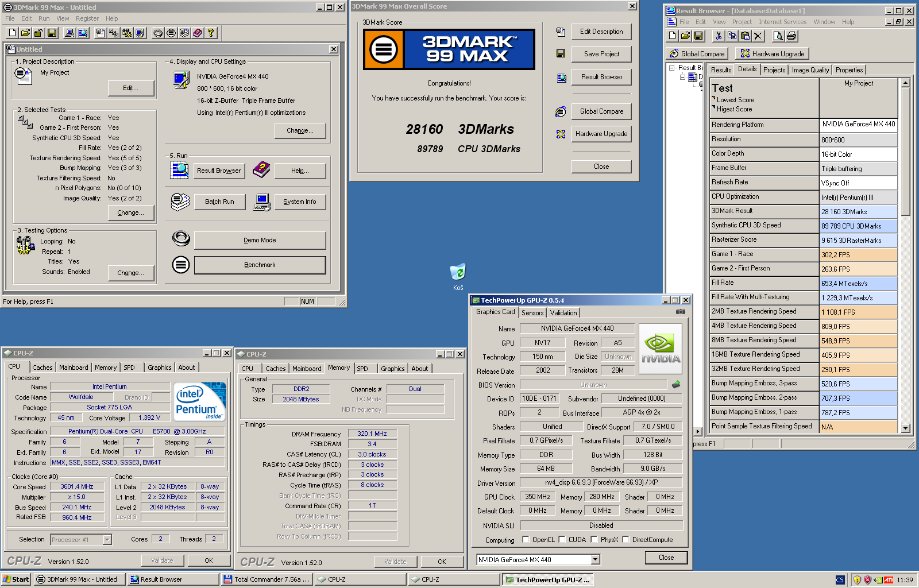The image size is (919, 588).
Task: Click the Benchmark button
Action: click(x=260, y=265)
